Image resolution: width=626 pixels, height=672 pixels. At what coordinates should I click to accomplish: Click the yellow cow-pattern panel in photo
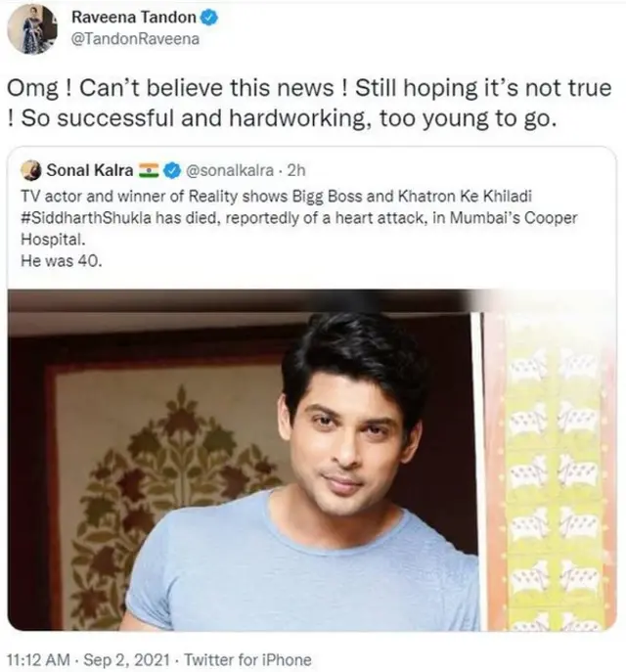click(x=553, y=471)
